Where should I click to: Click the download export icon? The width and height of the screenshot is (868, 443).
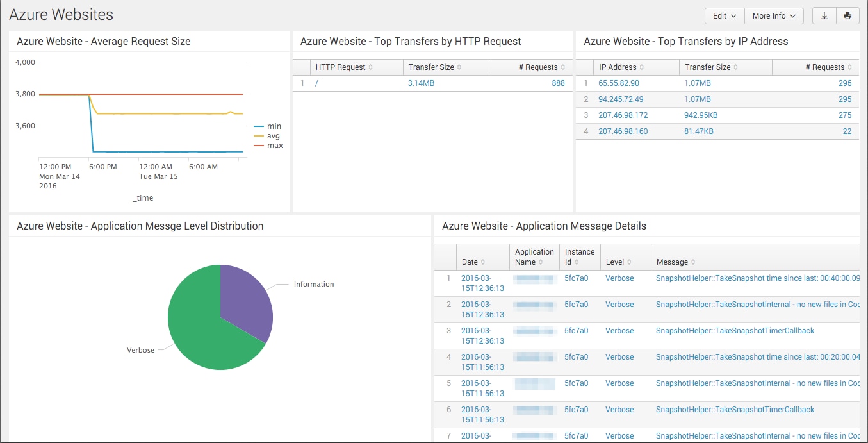coord(824,16)
